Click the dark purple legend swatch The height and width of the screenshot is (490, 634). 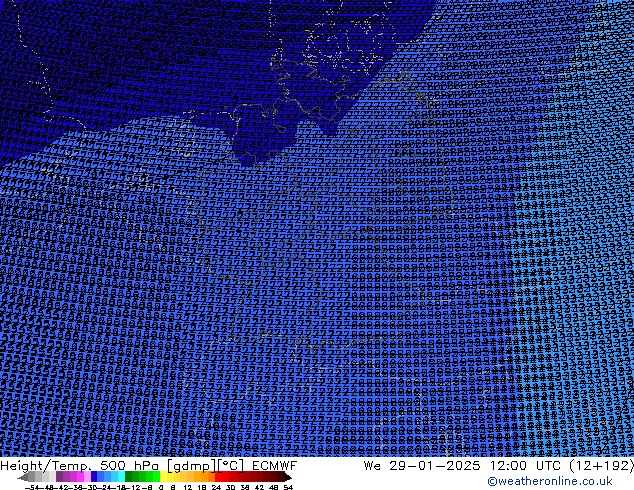click(59, 477)
